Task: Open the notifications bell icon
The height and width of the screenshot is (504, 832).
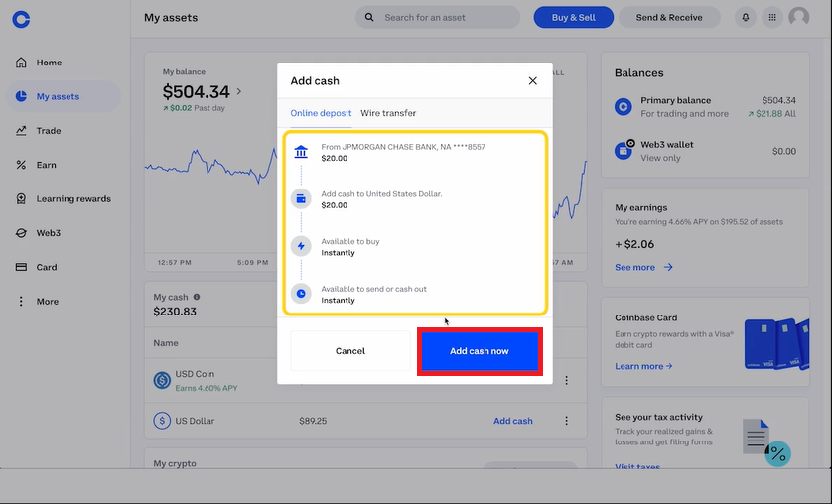Action: click(x=746, y=18)
